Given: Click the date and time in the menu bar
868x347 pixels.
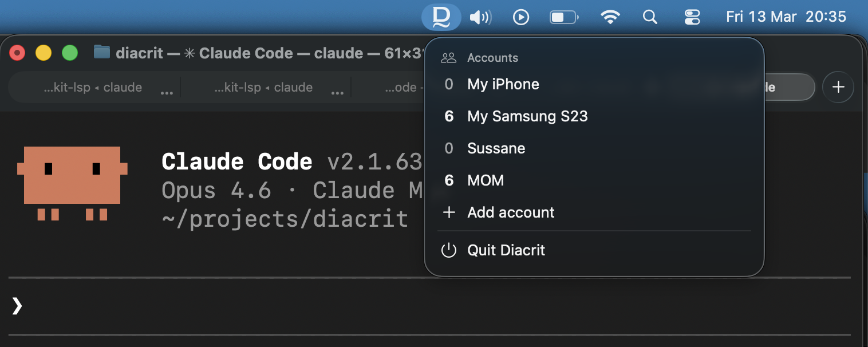Looking at the screenshot, I should [x=787, y=17].
